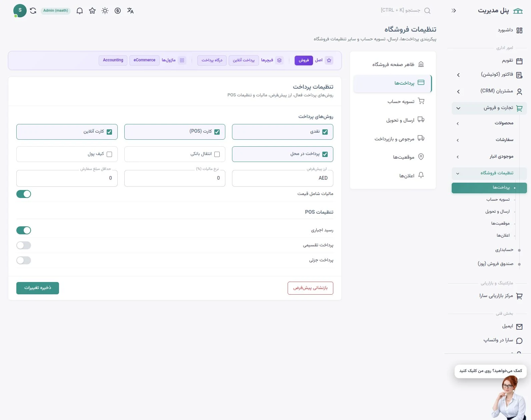Open ایمیل mail item in sidebar

(x=489, y=326)
